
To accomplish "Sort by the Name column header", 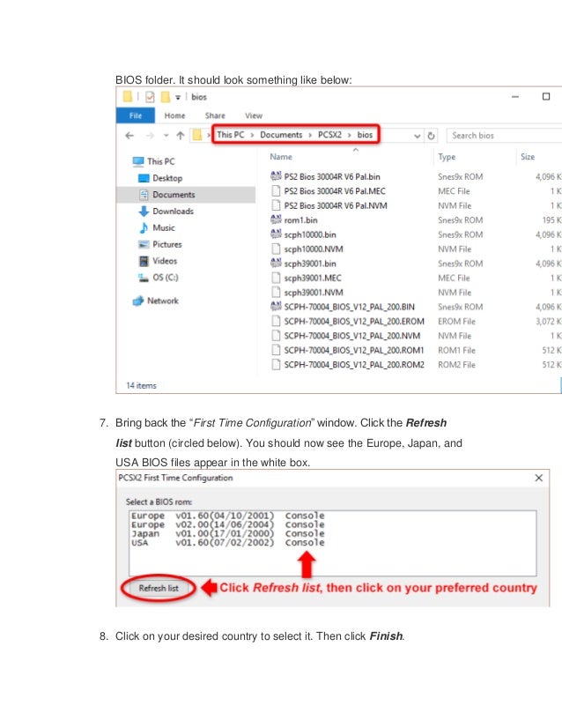I will (x=281, y=157).
